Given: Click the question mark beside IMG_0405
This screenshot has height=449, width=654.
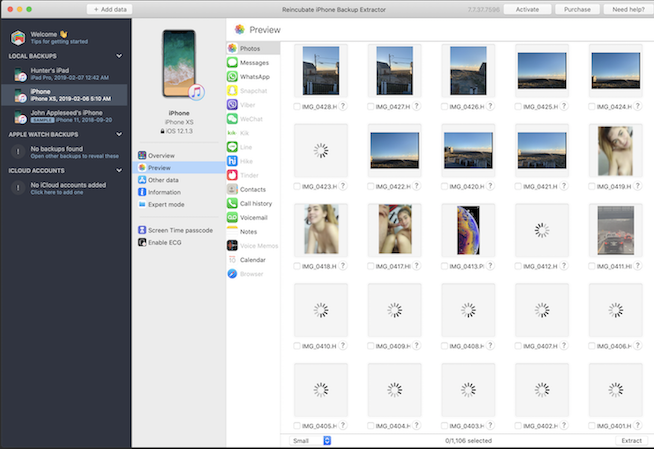Looking at the screenshot, I should 343,425.
